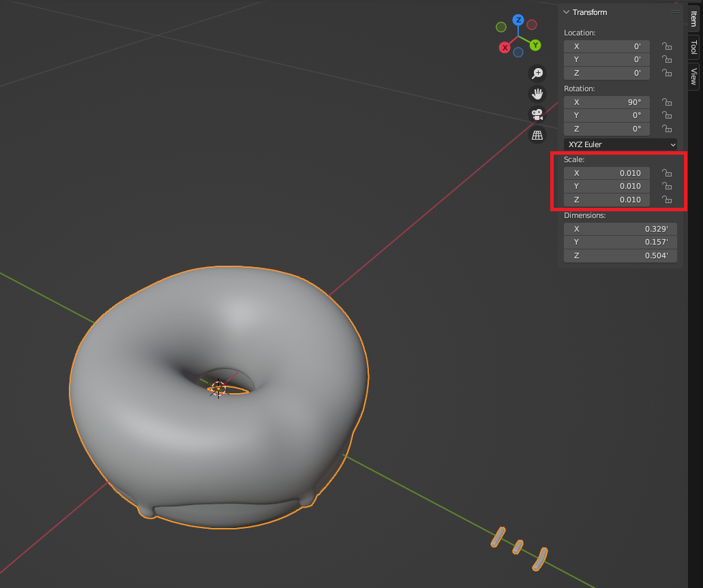The width and height of the screenshot is (703, 588).
Task: Click the zoom magnifier viewport icon
Action: pos(537,74)
